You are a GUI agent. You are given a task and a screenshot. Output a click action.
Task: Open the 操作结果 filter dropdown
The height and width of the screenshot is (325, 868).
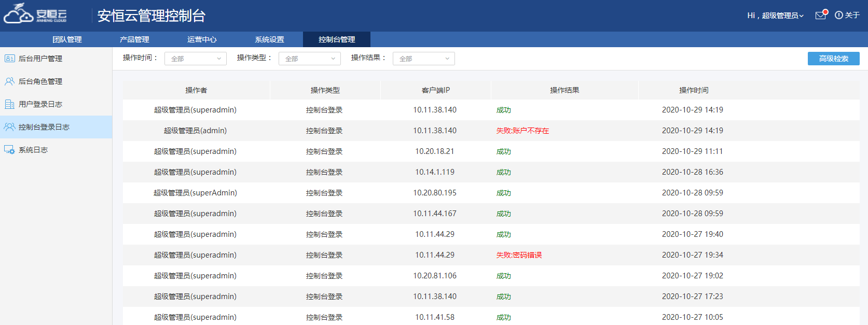424,59
